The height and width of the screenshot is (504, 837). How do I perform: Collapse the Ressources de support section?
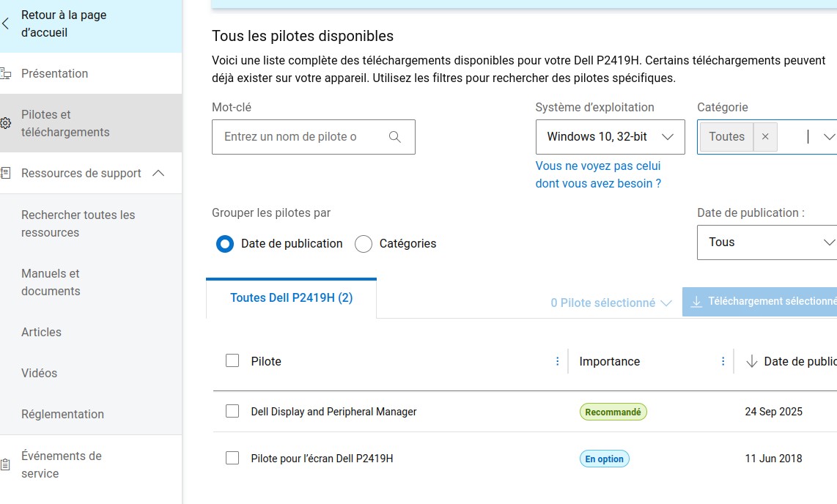pyautogui.click(x=158, y=173)
